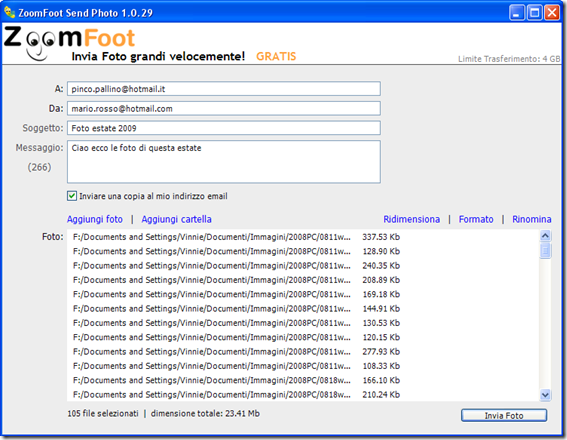Viewport: 567px width, 440px height.
Task: Minimize the ZoomFoot Send Photo window
Action: coord(516,13)
